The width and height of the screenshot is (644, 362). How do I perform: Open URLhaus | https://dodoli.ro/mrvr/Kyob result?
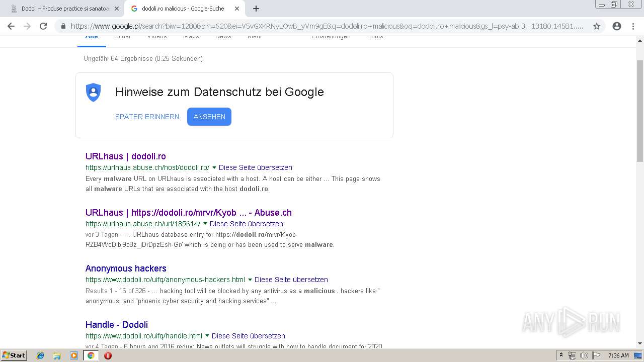[x=189, y=213]
